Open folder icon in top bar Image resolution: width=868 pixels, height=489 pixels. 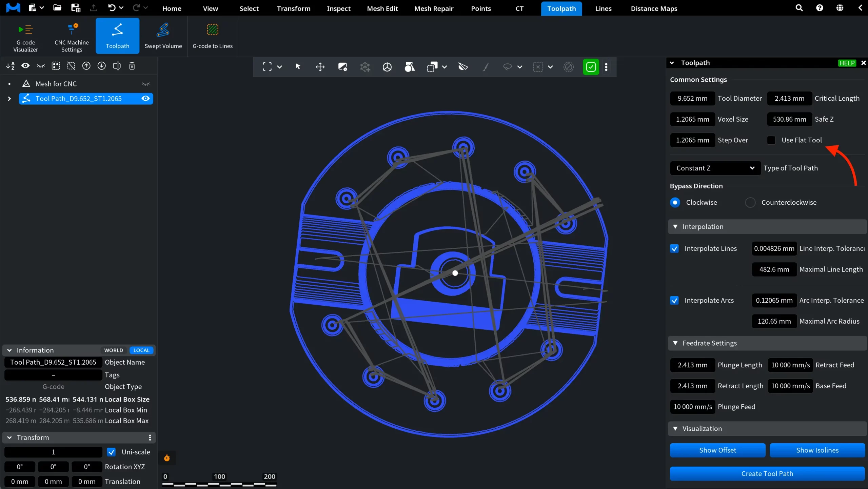pyautogui.click(x=57, y=8)
